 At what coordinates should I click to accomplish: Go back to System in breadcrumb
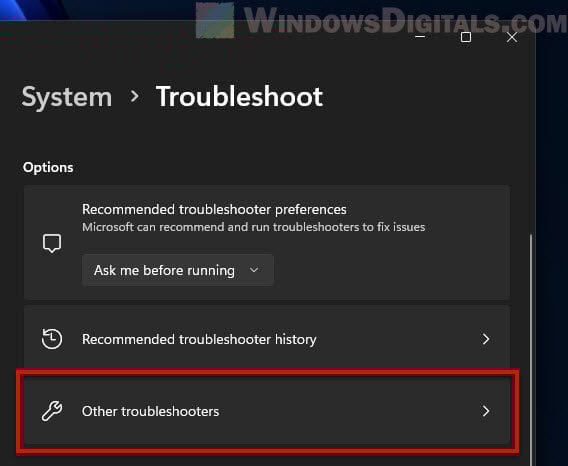coord(67,97)
